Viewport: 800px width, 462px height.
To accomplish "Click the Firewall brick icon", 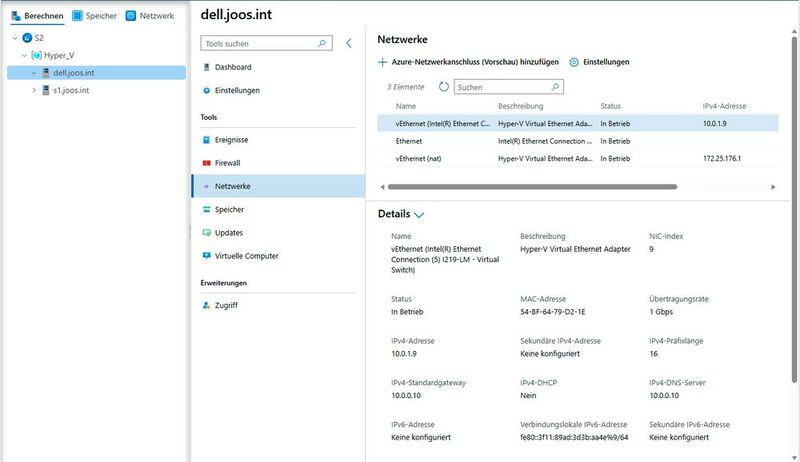I will tap(206, 163).
